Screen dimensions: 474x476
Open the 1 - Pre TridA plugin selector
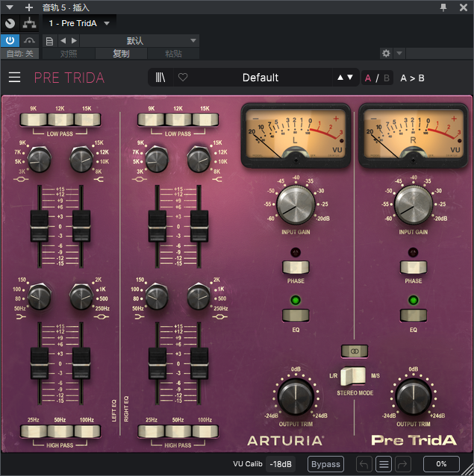coord(79,23)
